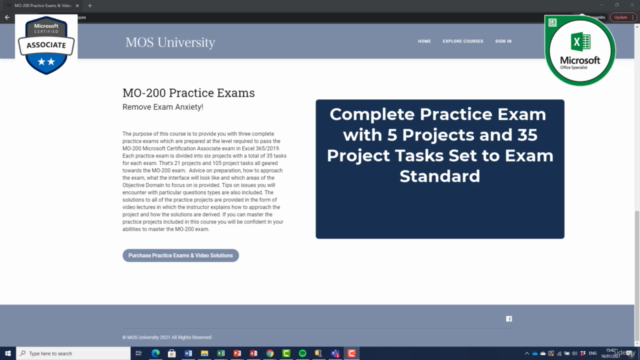Open the Windows Start menu
This screenshot has height=360, width=640.
click(x=8, y=353)
